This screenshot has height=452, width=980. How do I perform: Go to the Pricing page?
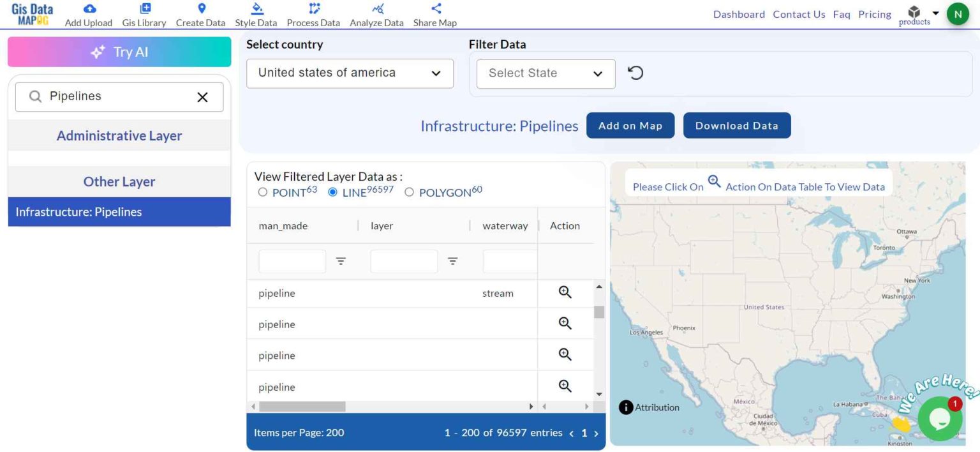pos(874,14)
